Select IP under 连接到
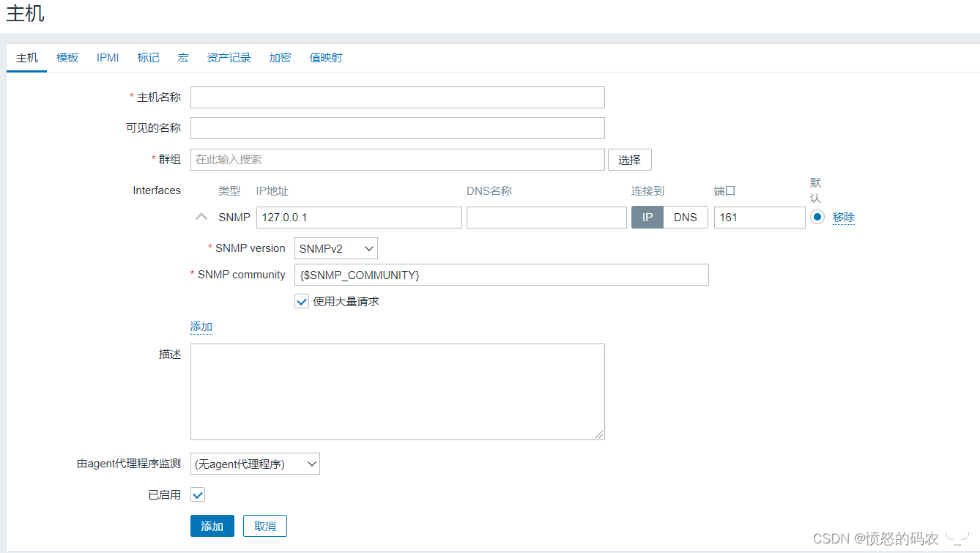The width and height of the screenshot is (980, 553). [x=647, y=218]
